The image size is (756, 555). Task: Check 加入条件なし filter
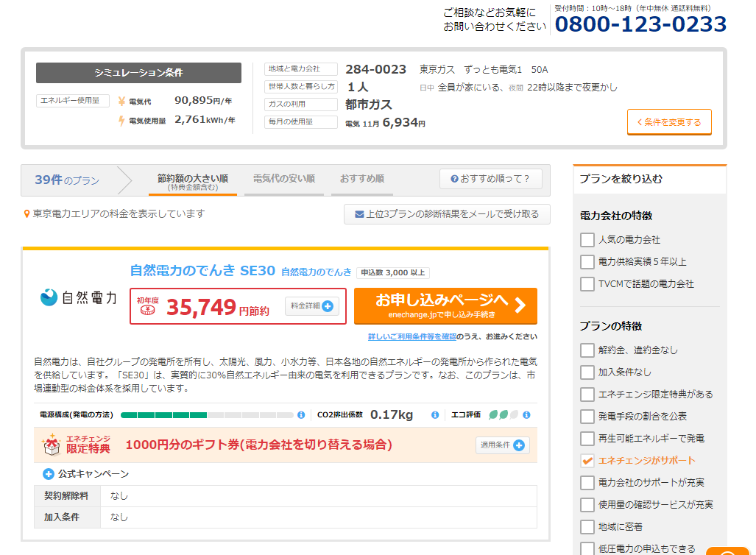click(x=587, y=372)
